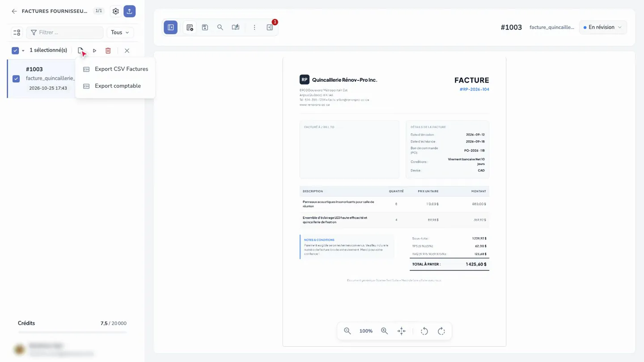Open the settings gear

116,11
